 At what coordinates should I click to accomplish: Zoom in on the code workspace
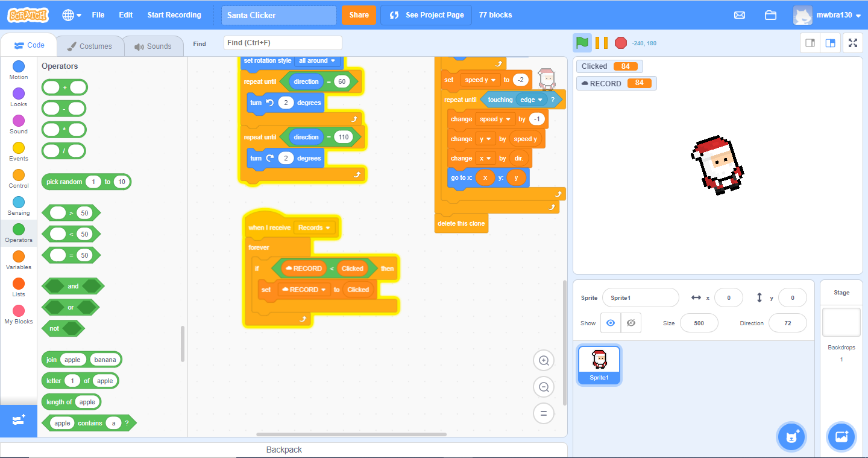(x=544, y=361)
